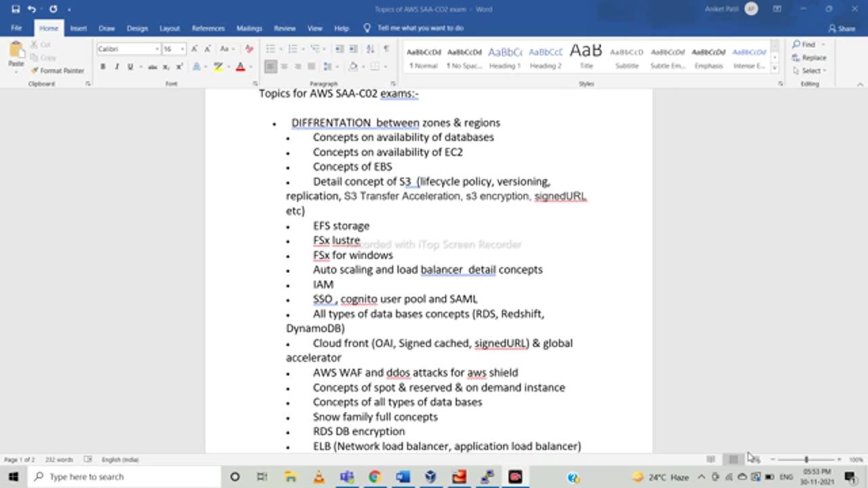Image resolution: width=868 pixels, height=488 pixels.
Task: Decrease paragraph indent
Action: tap(339, 49)
